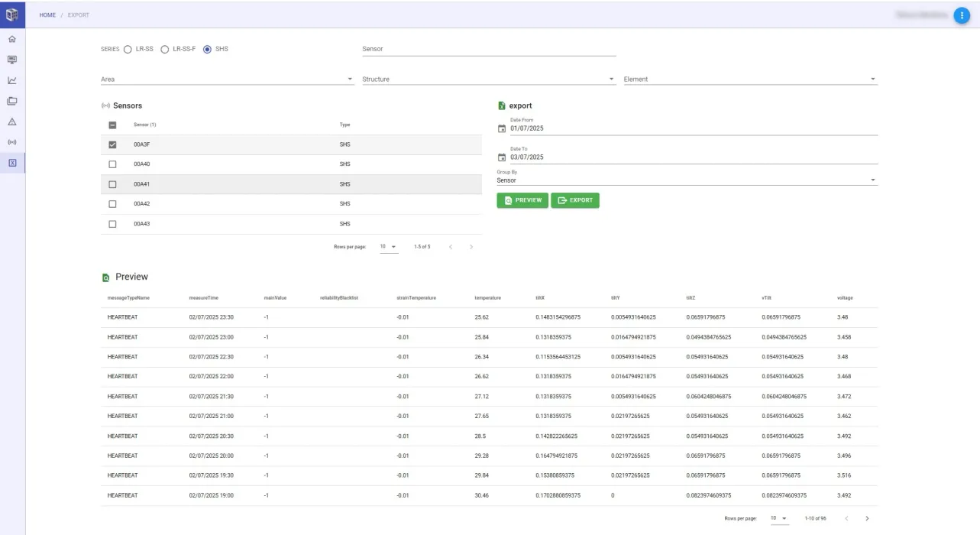
Task: Expand the Area dropdown
Action: point(227,79)
